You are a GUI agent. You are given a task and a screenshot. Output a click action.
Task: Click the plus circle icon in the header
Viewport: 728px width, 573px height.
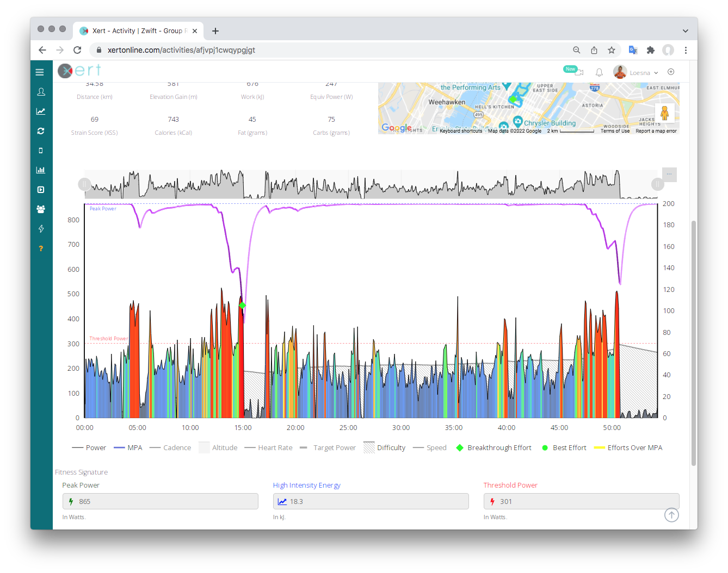pos(671,72)
